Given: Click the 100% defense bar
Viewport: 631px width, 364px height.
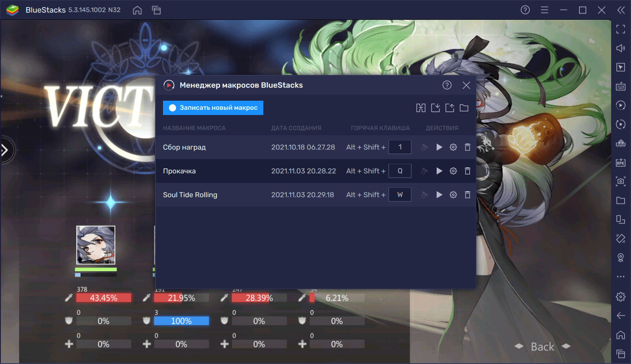Looking at the screenshot, I should coord(181,321).
